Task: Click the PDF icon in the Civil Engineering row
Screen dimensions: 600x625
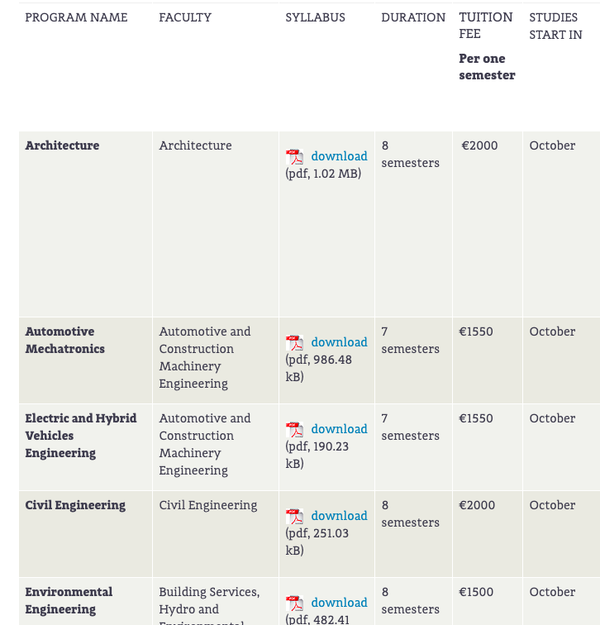Action: [294, 517]
